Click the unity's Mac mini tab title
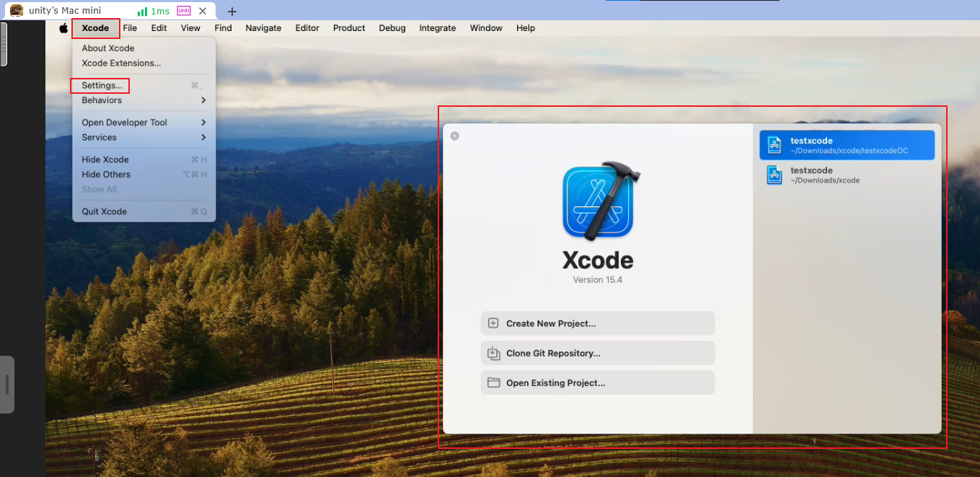The width and height of the screenshot is (980, 477). coord(65,11)
